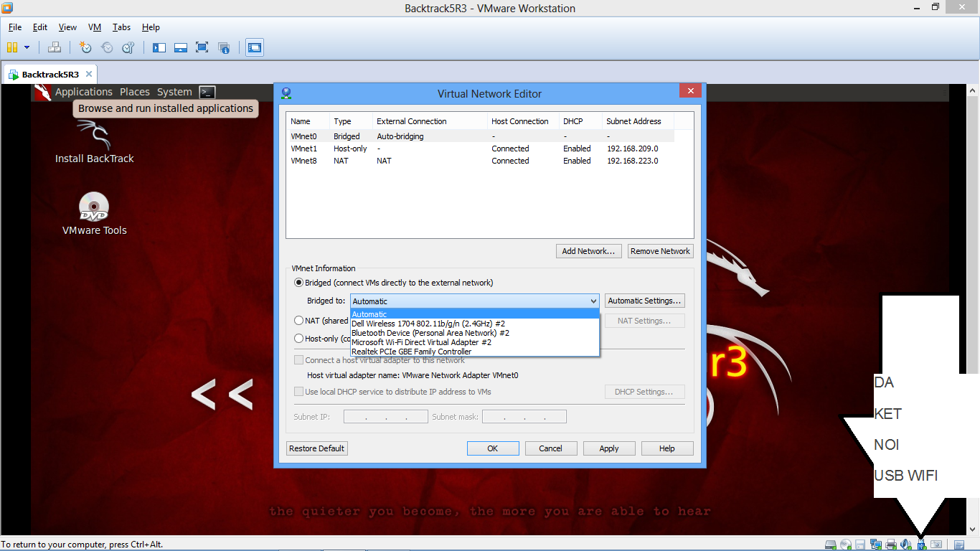The width and height of the screenshot is (980, 551).
Task: Open the Bridged to combo box
Action: tap(474, 301)
